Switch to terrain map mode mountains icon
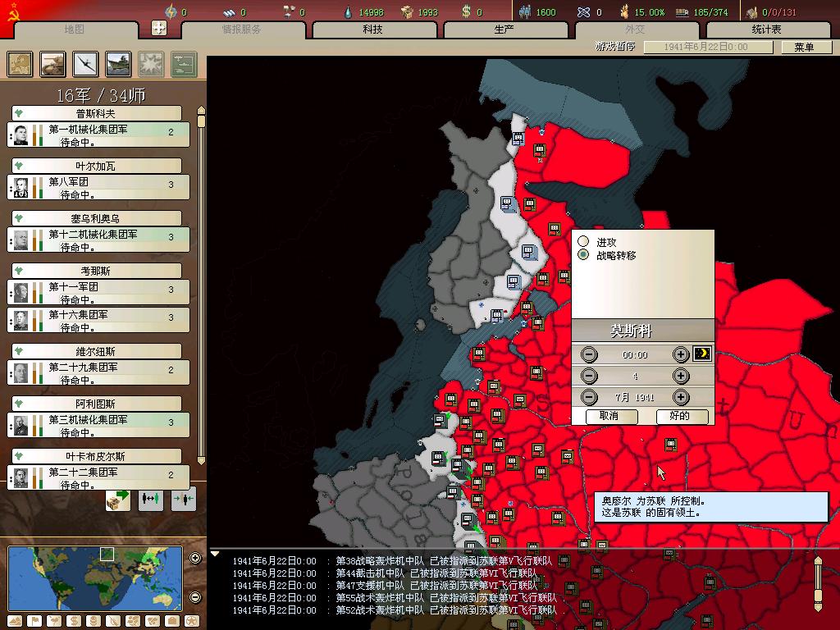The image size is (840, 630). 15,622
